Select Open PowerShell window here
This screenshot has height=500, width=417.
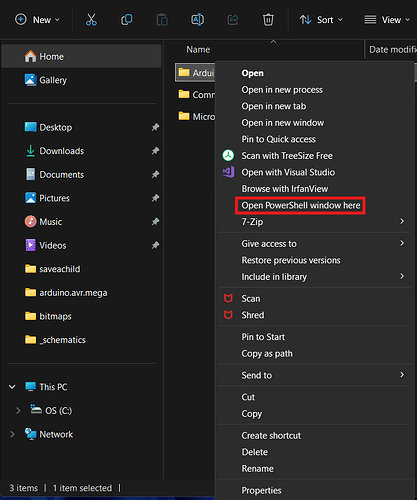click(301, 205)
